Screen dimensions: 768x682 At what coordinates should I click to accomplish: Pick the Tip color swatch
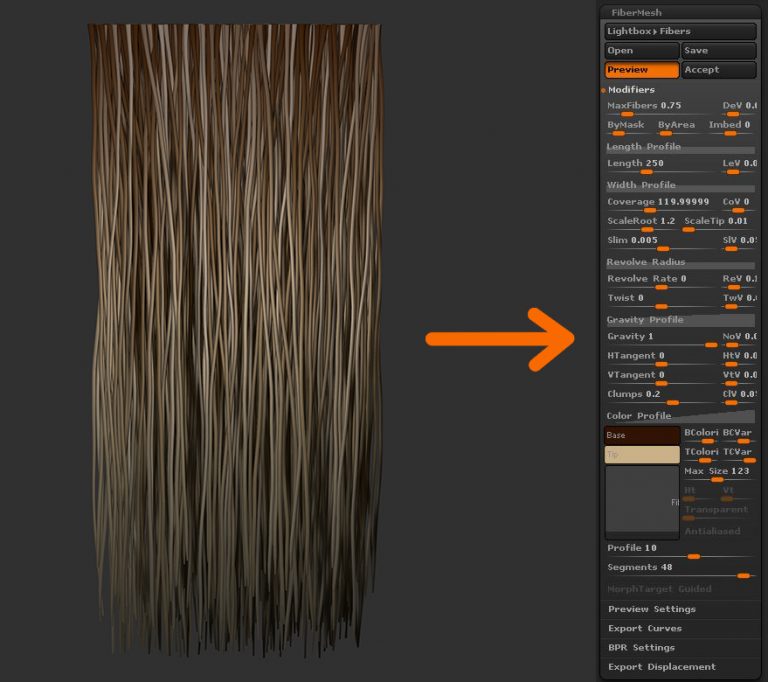642,455
